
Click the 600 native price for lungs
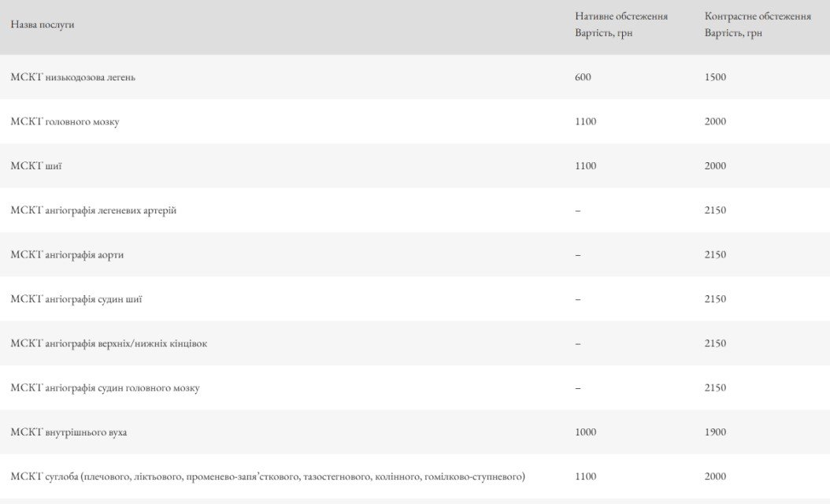coord(583,77)
